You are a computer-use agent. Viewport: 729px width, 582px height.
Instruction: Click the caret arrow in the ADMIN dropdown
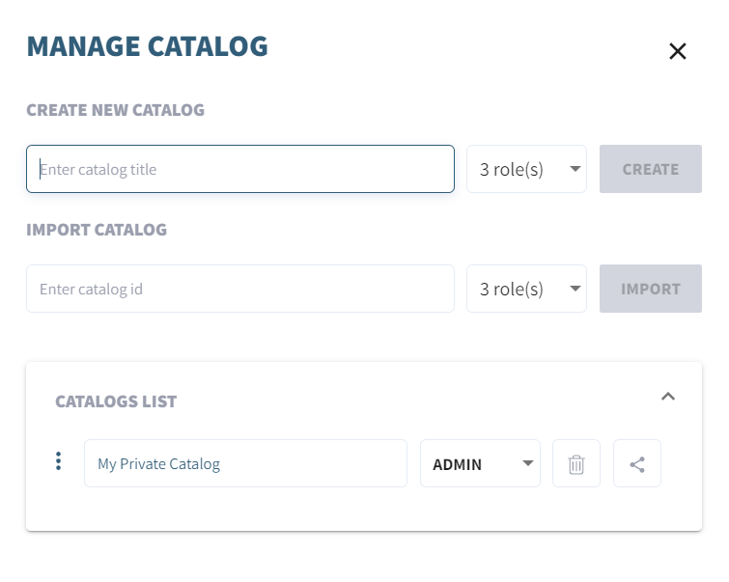pyautogui.click(x=528, y=463)
